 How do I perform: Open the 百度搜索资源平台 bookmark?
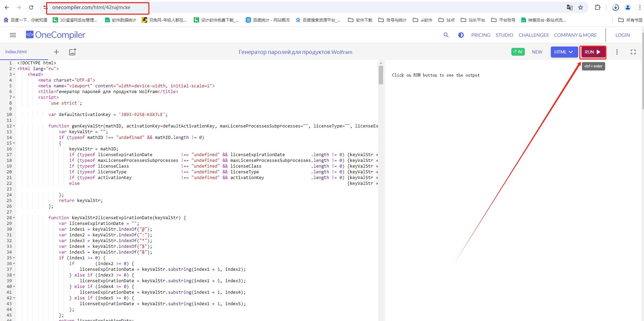pos(318,20)
